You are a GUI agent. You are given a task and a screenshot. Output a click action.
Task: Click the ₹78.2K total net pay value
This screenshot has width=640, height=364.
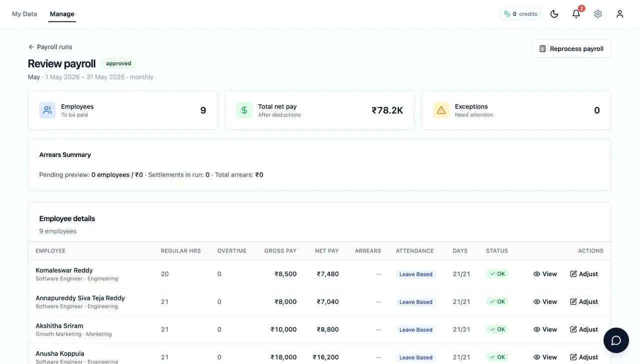click(x=387, y=110)
